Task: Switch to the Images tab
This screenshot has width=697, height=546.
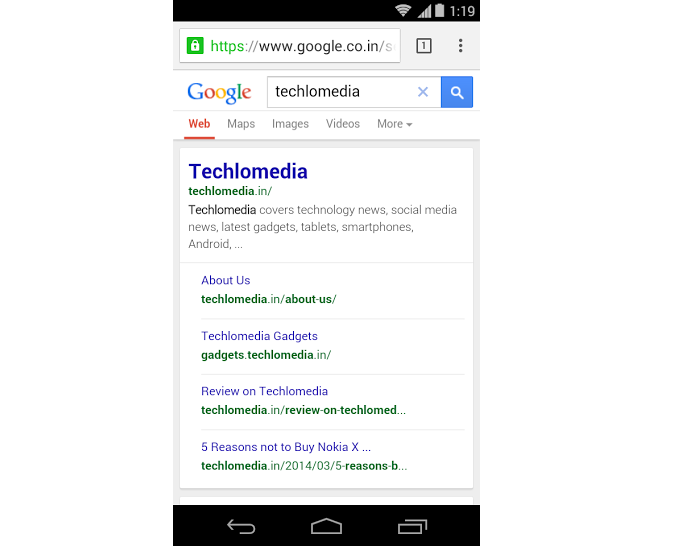Action: click(290, 124)
